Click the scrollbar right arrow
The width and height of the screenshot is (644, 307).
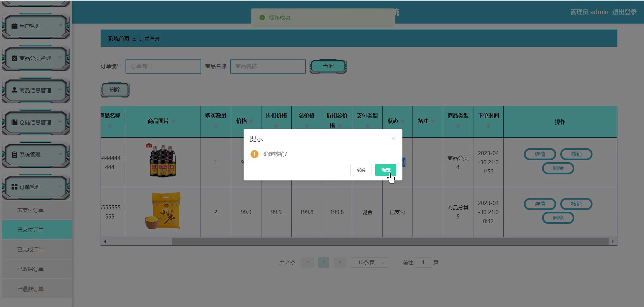613,241
